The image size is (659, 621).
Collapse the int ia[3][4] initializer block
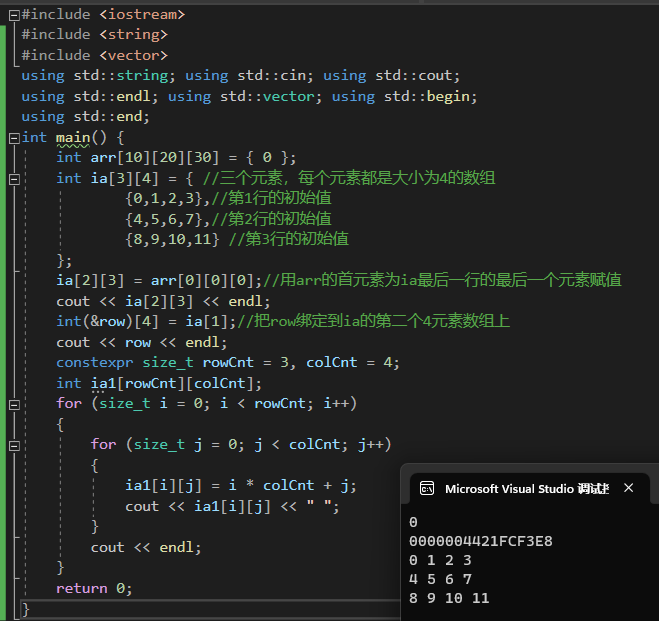click(13, 178)
